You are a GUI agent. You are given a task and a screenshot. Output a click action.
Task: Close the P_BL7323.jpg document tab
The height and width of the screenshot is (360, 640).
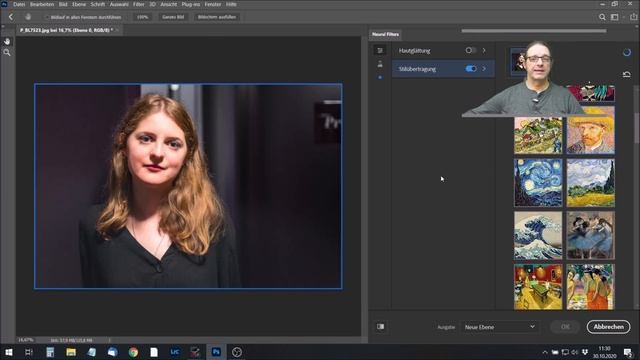[x=118, y=30]
